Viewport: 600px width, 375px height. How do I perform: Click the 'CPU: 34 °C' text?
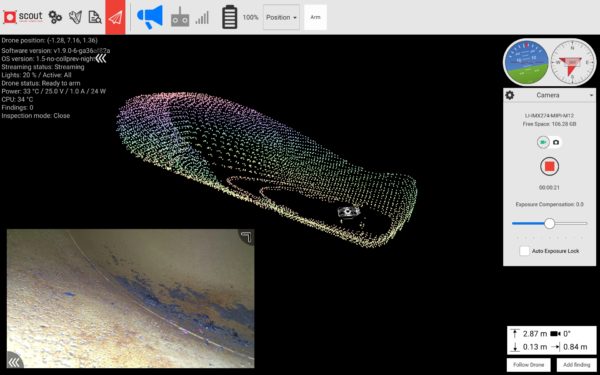click(17, 99)
